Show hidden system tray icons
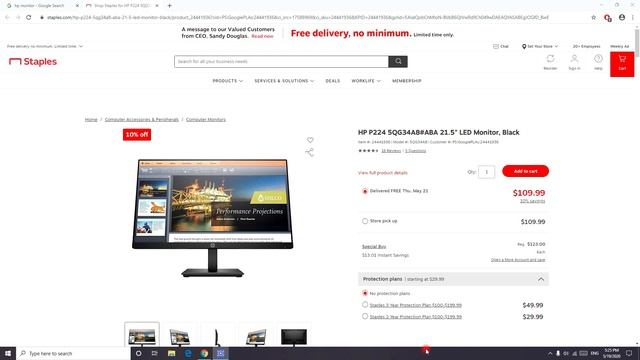 click(x=550, y=353)
